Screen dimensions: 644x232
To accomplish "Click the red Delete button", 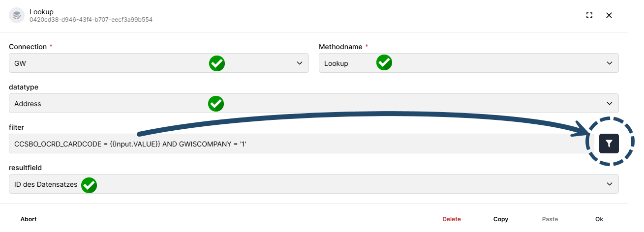I will [x=452, y=219].
